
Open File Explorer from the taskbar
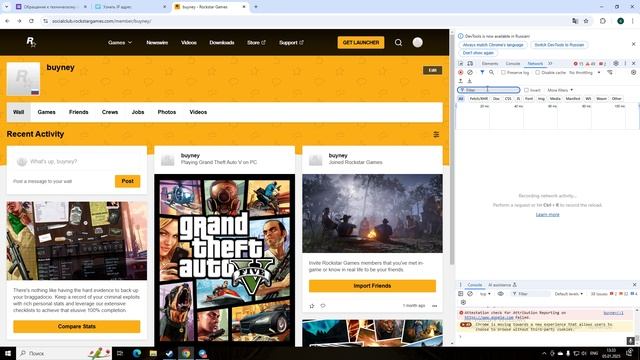(153, 353)
